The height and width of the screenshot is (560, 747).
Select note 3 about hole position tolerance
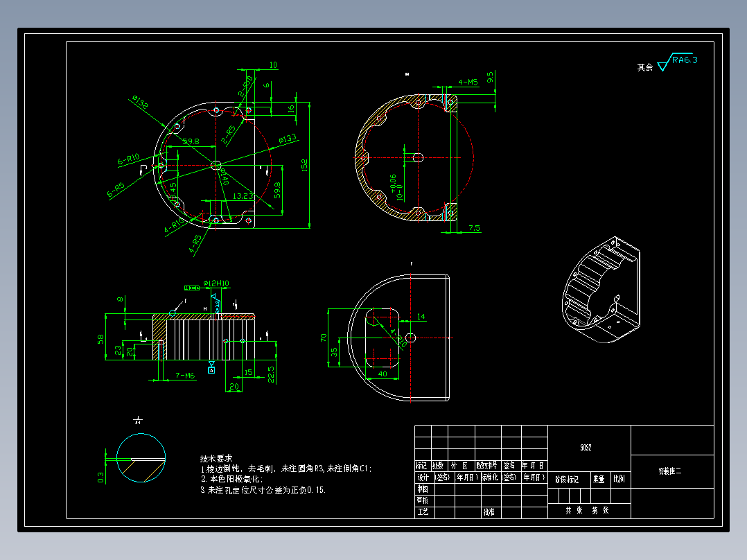[263, 490]
